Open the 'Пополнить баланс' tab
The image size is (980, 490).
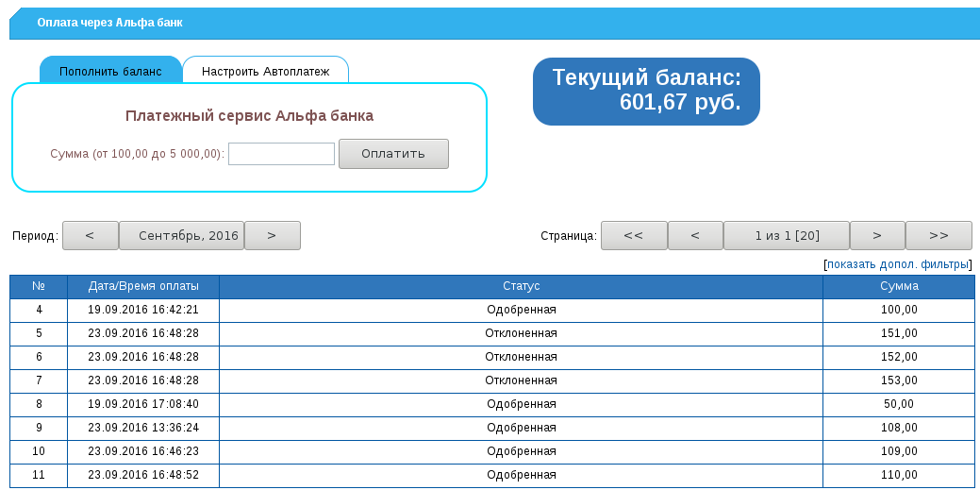110,71
